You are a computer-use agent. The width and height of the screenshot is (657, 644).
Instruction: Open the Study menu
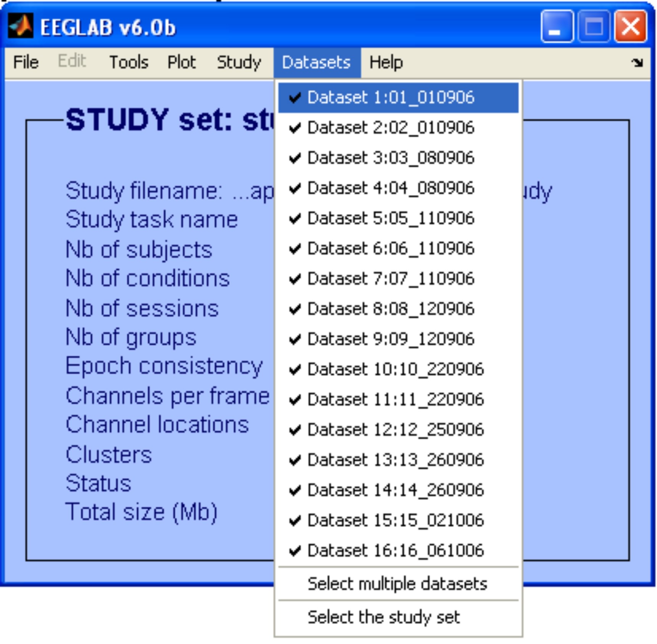[x=239, y=63]
